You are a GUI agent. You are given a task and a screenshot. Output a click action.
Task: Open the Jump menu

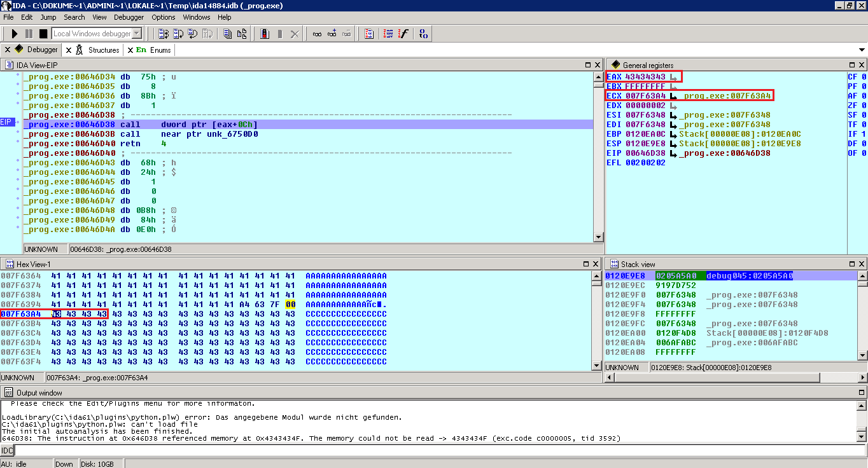[48, 17]
